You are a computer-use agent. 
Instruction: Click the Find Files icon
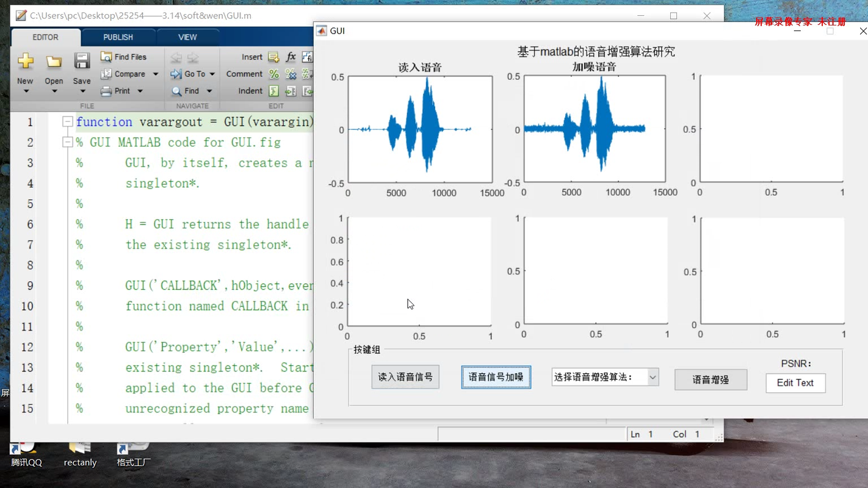pos(106,57)
